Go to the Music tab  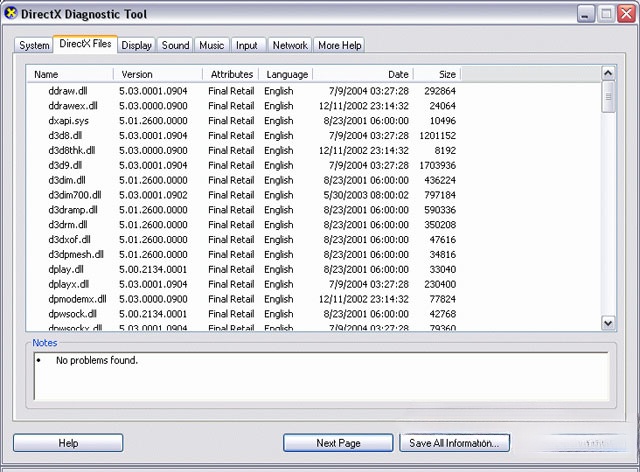[x=211, y=45]
